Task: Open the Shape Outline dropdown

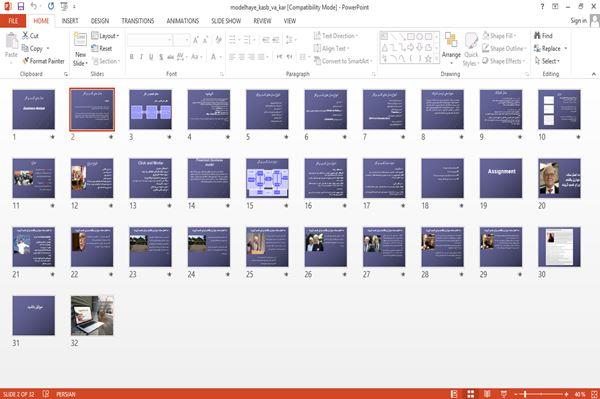Action: (504, 48)
